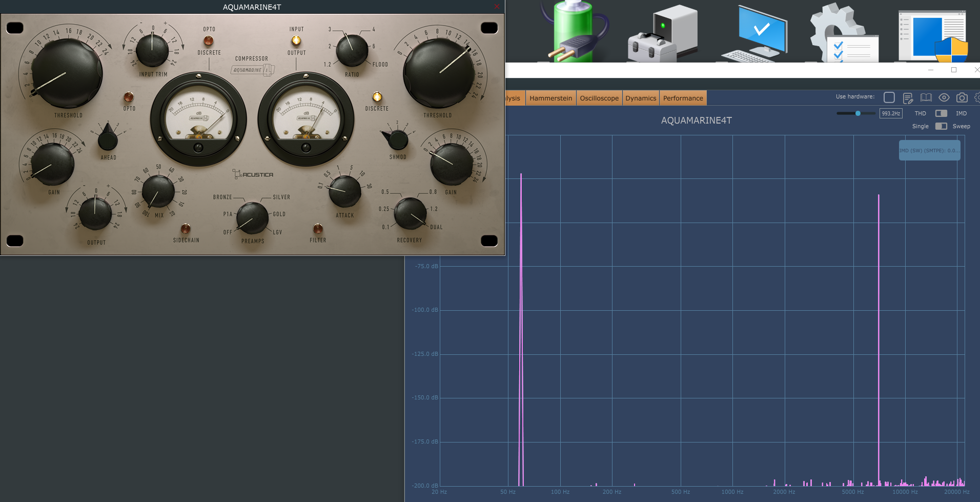The width and height of the screenshot is (980, 502).
Task: Click the 1000 Hz axis label
Action: tap(732, 492)
